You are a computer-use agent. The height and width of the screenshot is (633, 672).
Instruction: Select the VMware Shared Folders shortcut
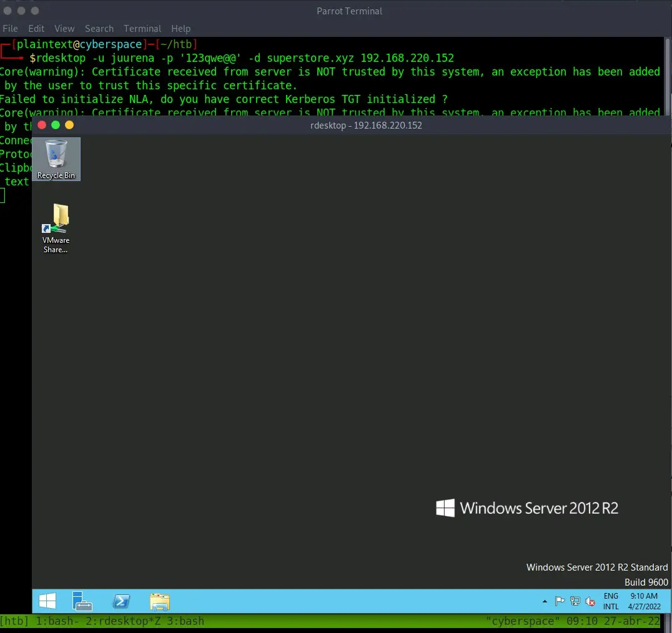coord(56,228)
